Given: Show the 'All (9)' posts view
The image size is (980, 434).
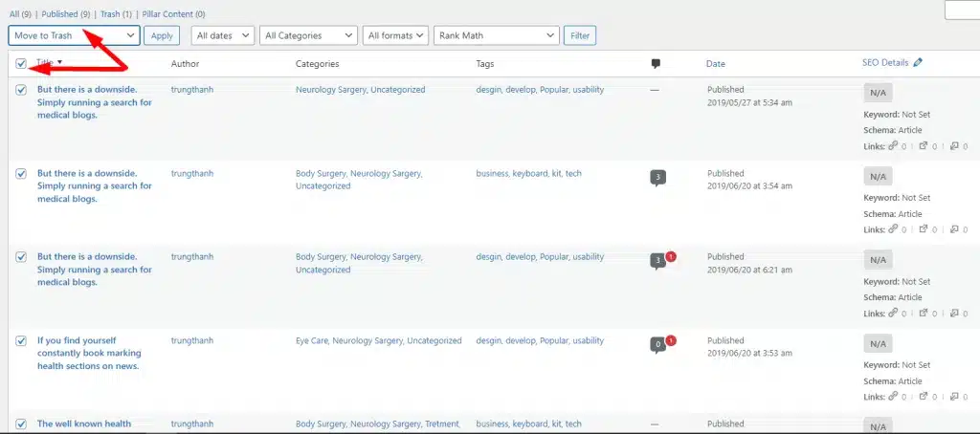Looking at the screenshot, I should click(x=21, y=13).
